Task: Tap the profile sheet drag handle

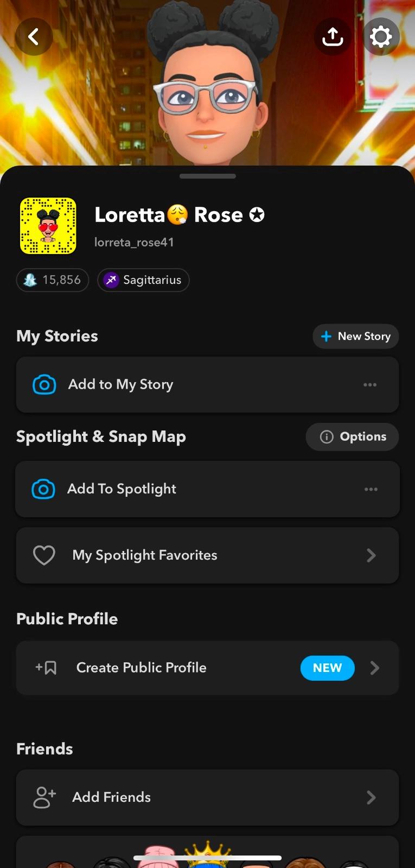Action: [x=207, y=176]
